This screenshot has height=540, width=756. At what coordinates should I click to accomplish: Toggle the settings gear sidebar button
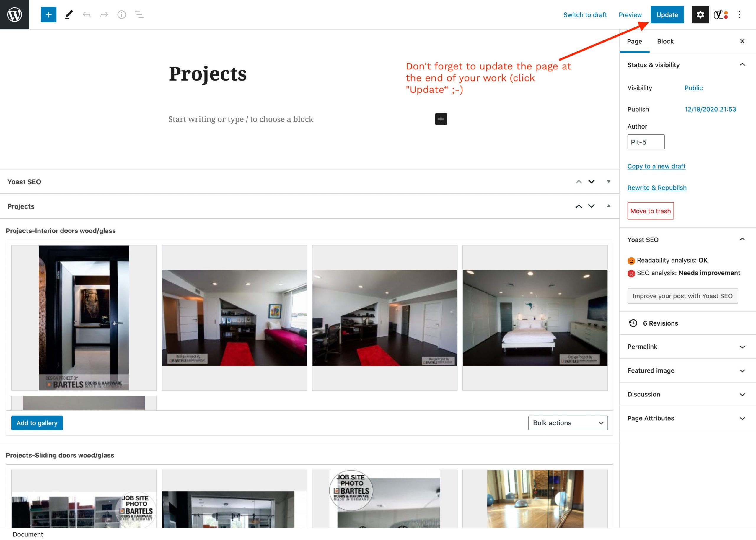coord(700,15)
